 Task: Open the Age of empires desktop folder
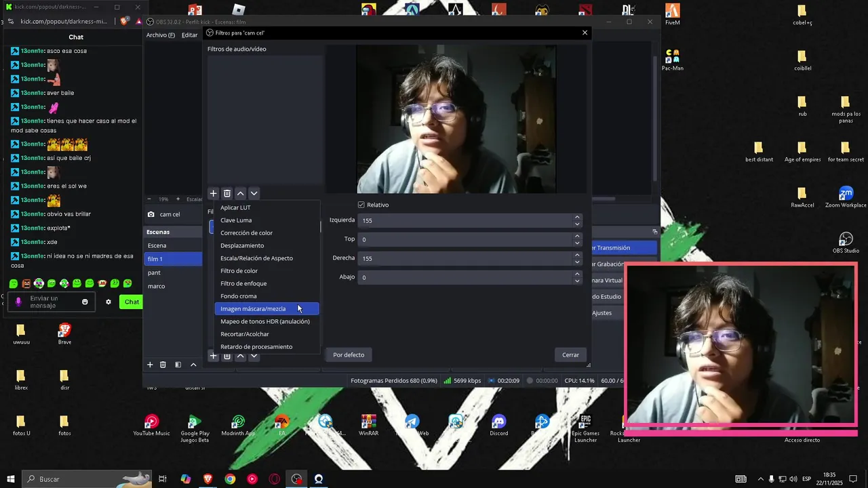tap(802, 152)
